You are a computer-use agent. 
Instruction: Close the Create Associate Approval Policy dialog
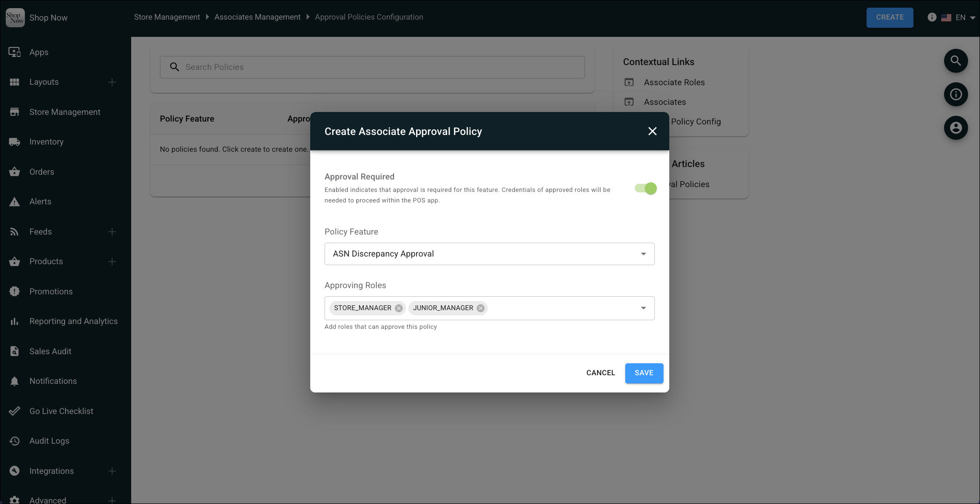point(652,131)
